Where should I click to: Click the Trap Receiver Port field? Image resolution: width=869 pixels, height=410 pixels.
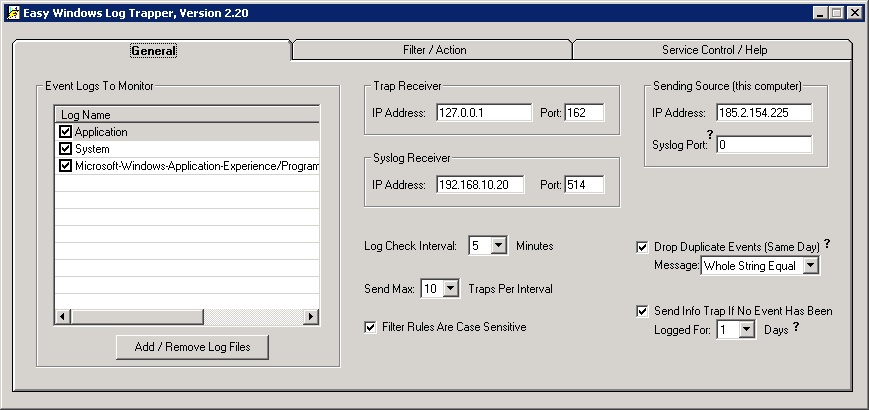coord(584,112)
